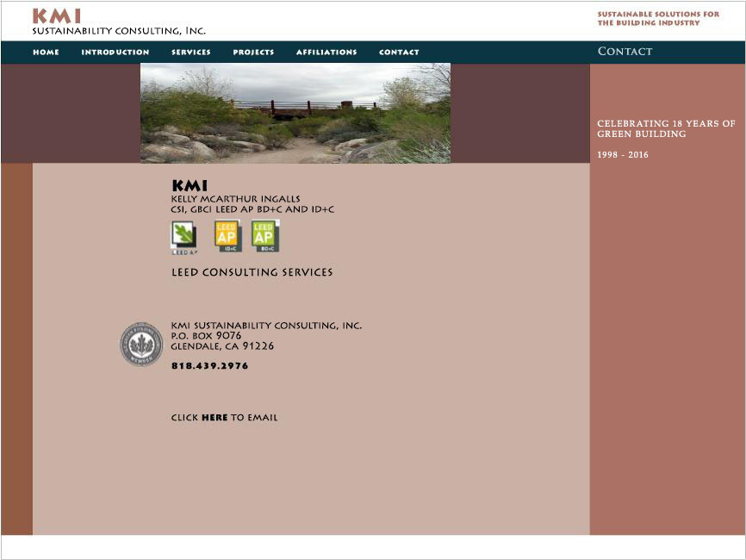Click the Green Building Council member seal

[x=141, y=345]
